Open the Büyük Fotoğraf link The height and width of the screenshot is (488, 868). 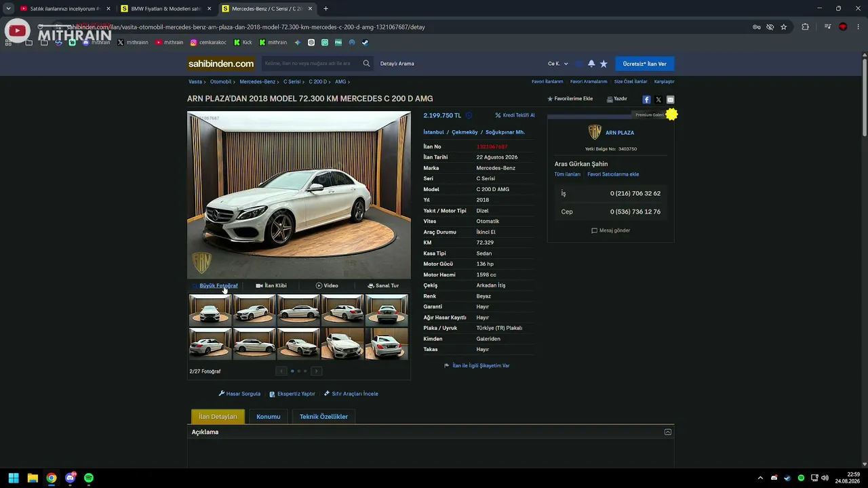coord(218,286)
